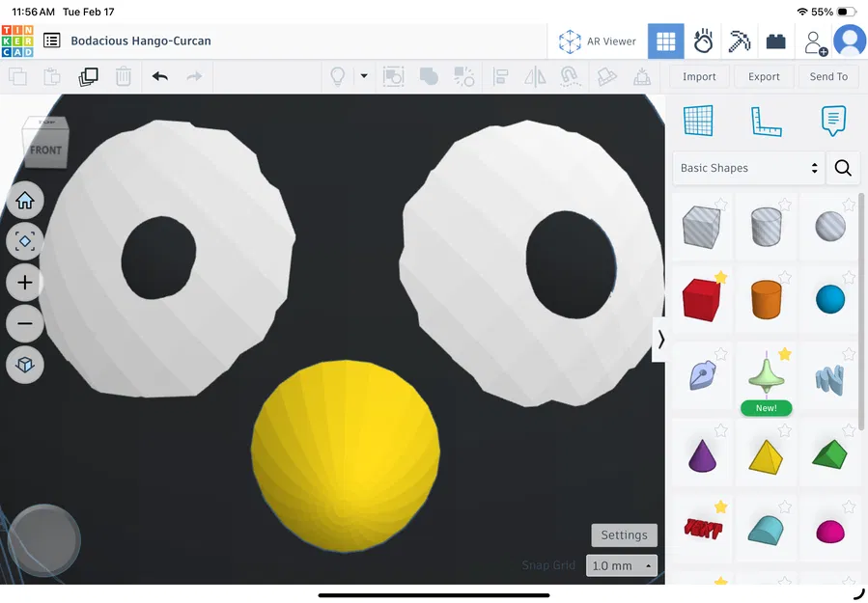Toggle perspective orthographic cube view
Screen dimensions: 868x603
(25, 365)
